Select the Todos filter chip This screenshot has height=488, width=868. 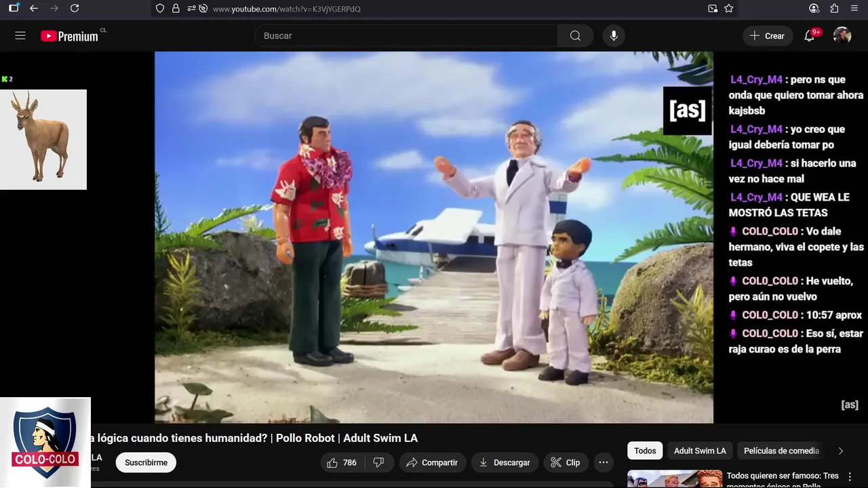point(645,451)
